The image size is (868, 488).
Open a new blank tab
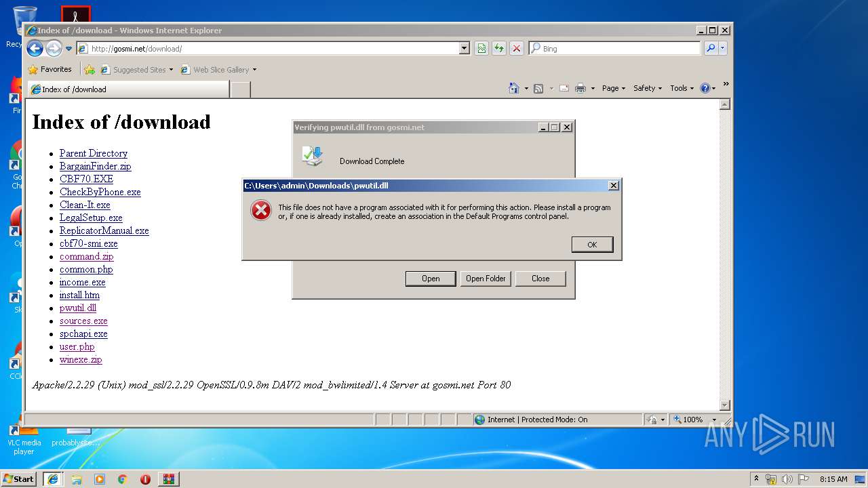[240, 89]
